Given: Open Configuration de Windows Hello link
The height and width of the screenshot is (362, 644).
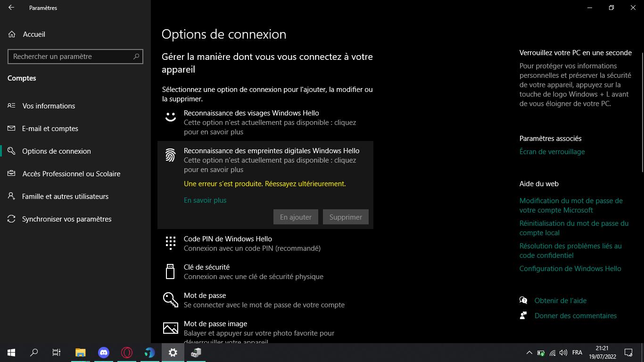Looking at the screenshot, I should pyautogui.click(x=570, y=269).
